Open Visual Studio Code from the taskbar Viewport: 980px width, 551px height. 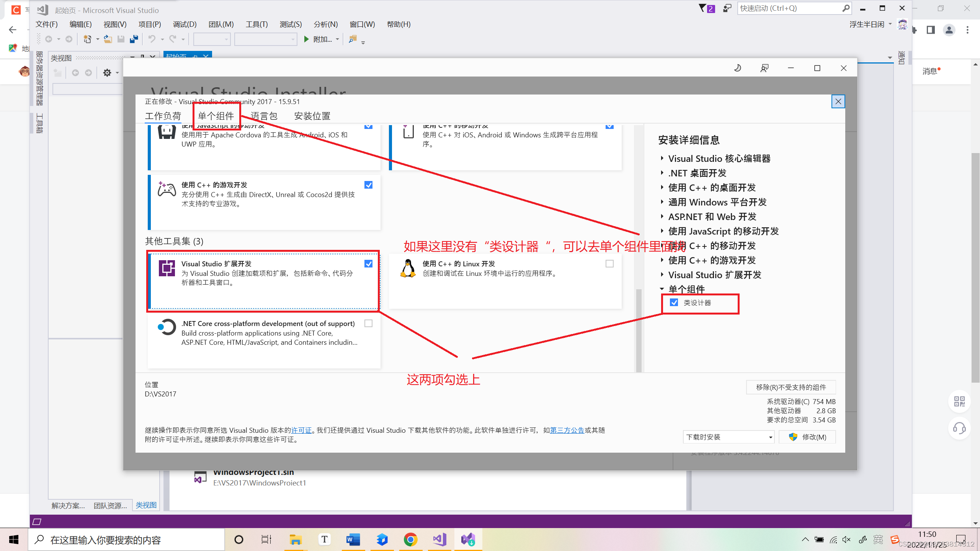pyautogui.click(x=439, y=540)
